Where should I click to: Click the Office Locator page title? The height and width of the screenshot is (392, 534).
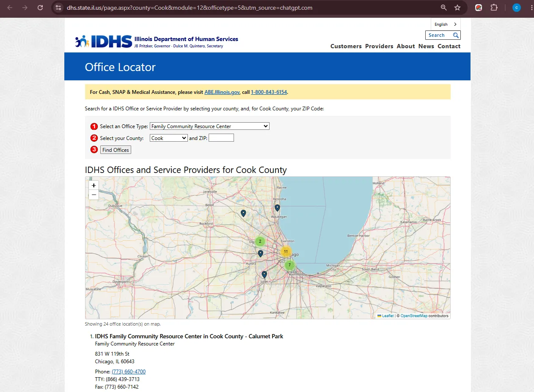pos(120,67)
